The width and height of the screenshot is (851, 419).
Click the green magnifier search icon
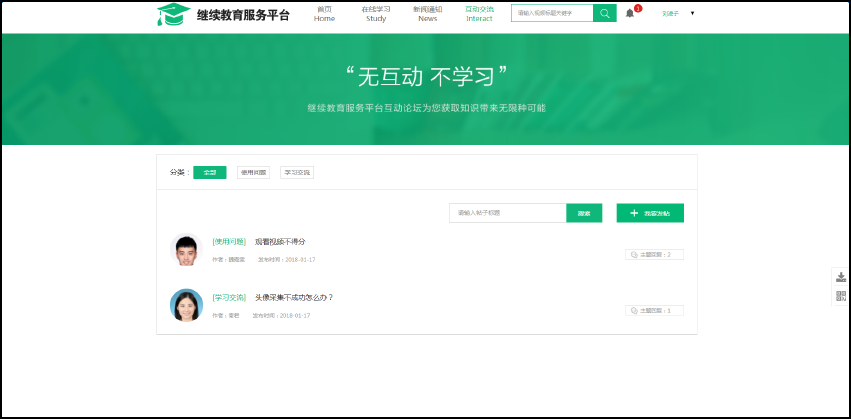click(x=604, y=13)
